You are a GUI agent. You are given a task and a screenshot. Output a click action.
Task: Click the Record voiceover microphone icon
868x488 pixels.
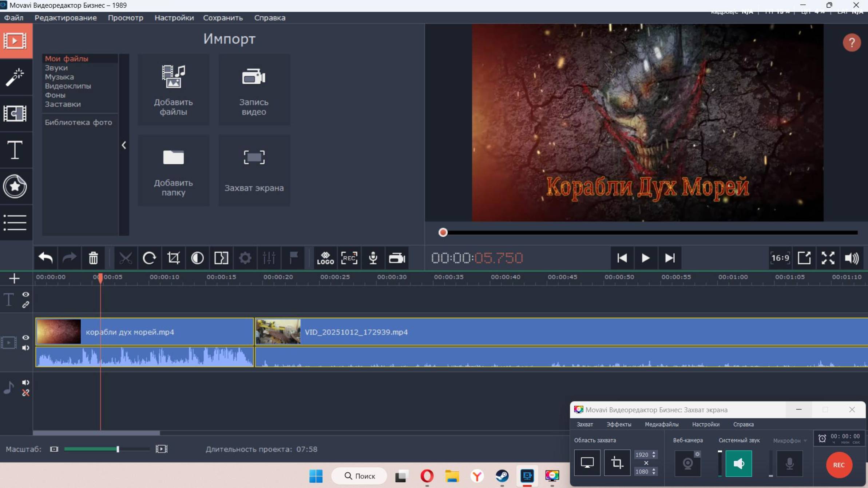click(x=373, y=258)
